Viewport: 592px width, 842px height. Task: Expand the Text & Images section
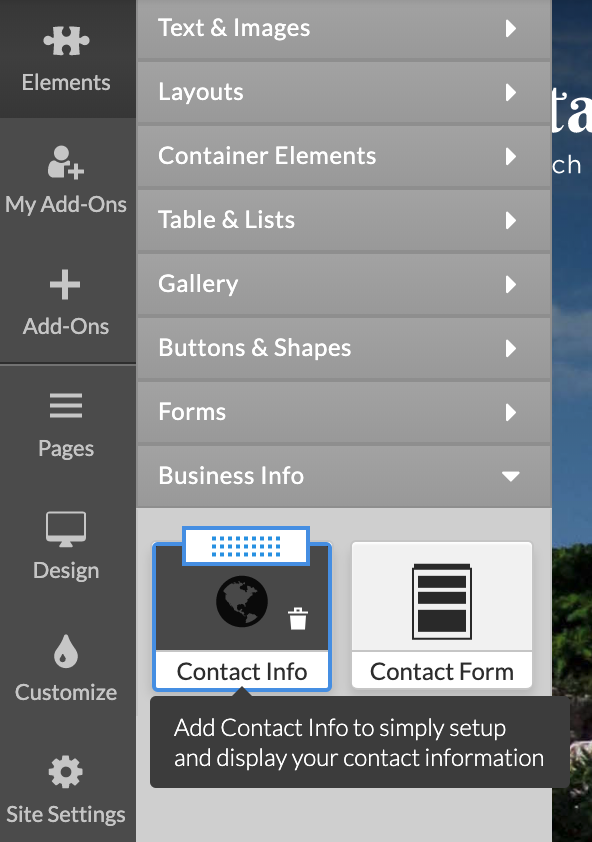344,28
